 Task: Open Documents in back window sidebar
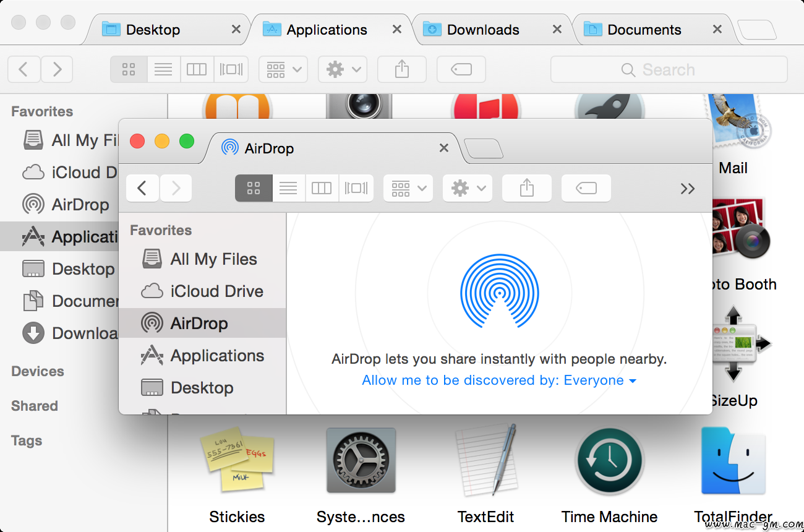(x=59, y=301)
